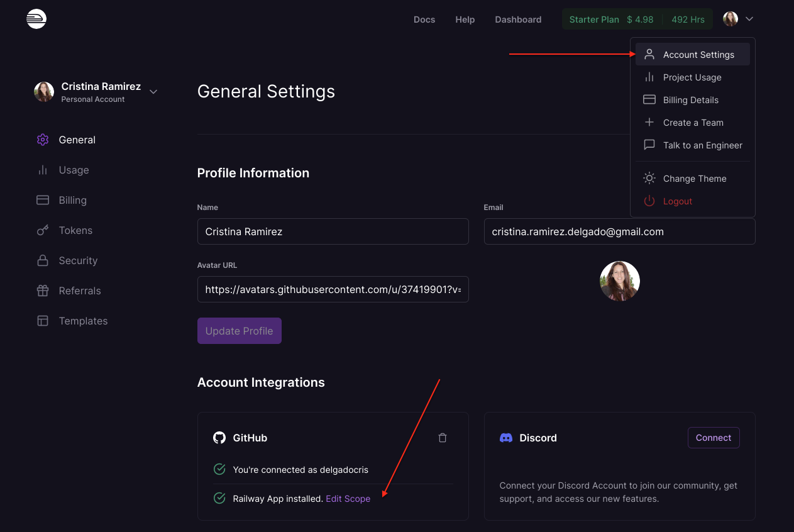794x532 pixels.
Task: Focus the Email input field
Action: pos(620,231)
